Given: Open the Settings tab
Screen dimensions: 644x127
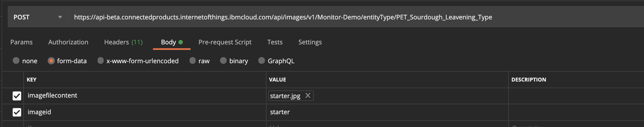Looking at the screenshot, I should tap(310, 42).
